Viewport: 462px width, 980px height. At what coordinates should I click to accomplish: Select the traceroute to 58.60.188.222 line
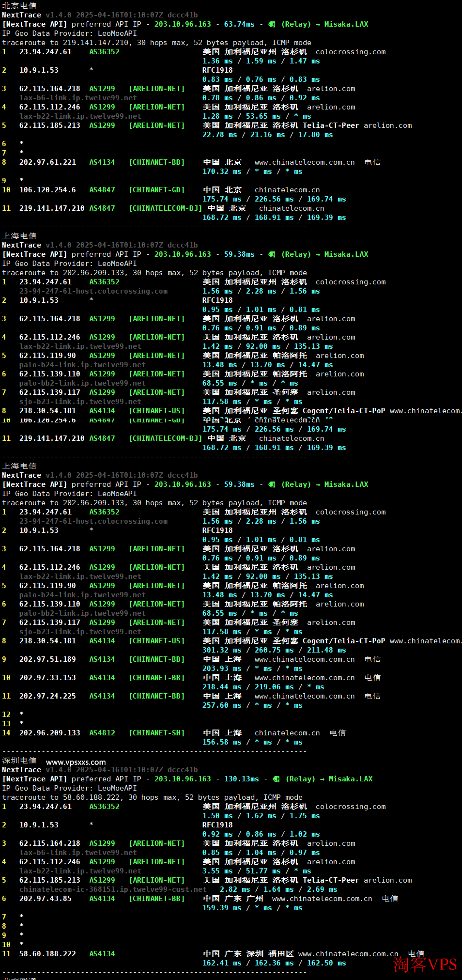point(153,797)
